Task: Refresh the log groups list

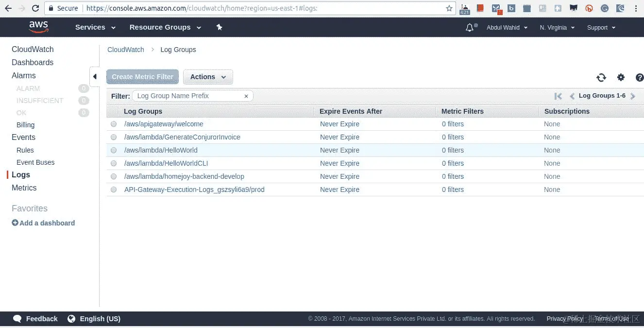Action: tap(601, 77)
